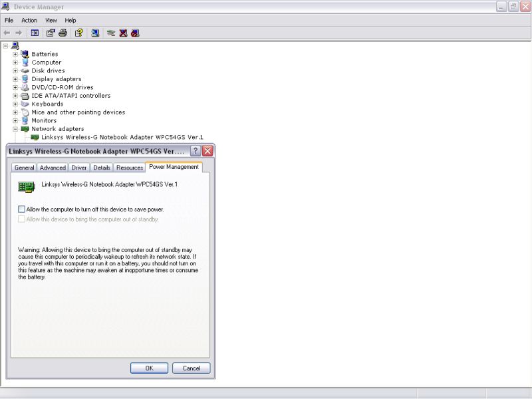Click the Disable device toolbar icon
The height and width of the screenshot is (399, 532).
click(135, 33)
